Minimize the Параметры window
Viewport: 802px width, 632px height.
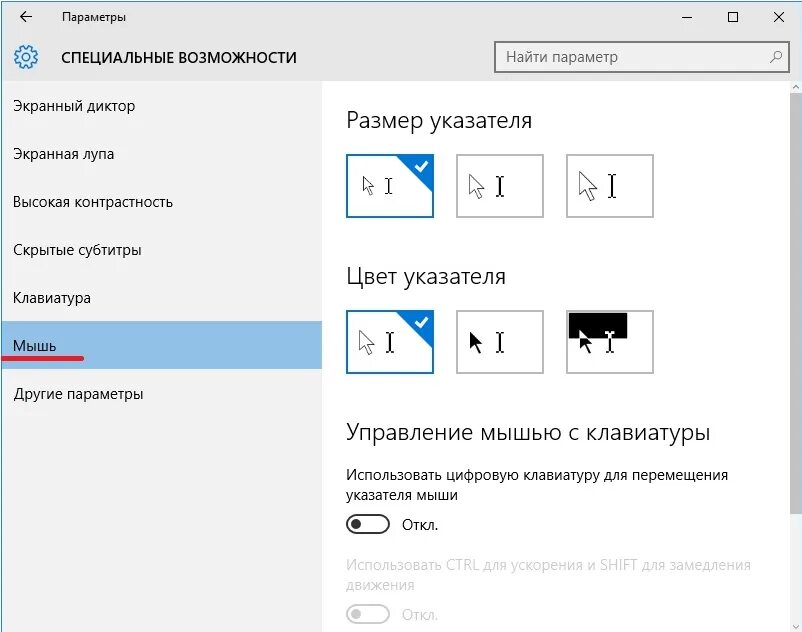[x=687, y=17]
